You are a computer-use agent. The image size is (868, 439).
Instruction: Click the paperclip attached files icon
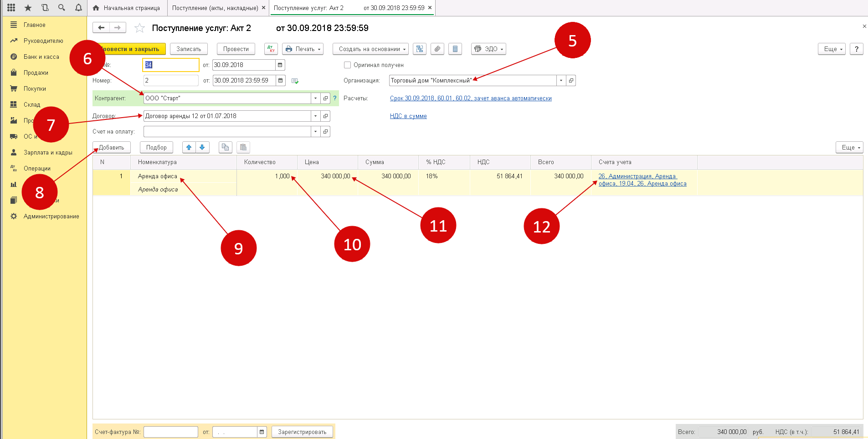(437, 49)
